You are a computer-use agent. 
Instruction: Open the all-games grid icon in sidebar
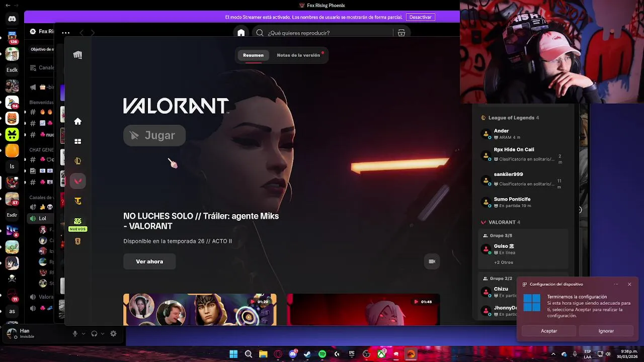click(77, 141)
